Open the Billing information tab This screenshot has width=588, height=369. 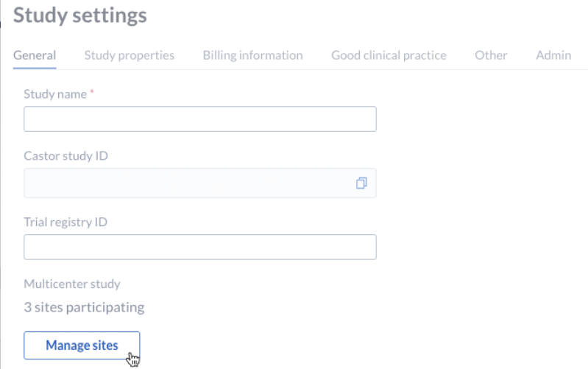[x=252, y=55]
